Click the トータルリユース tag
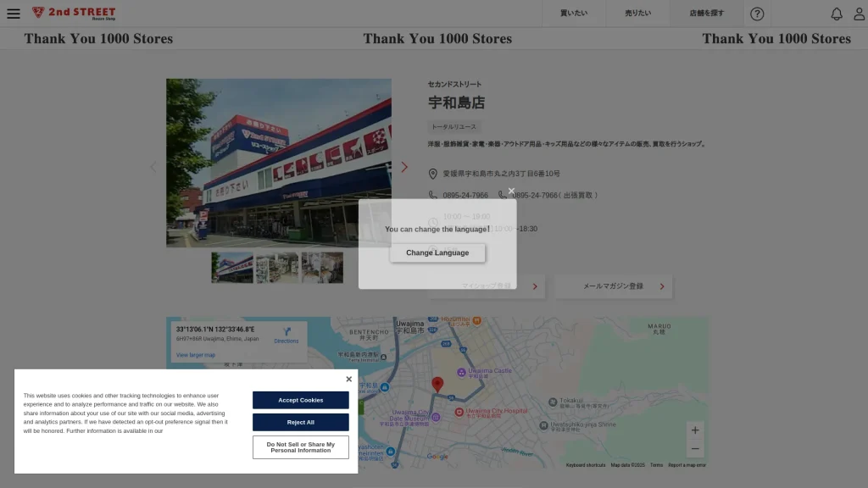Image resolution: width=868 pixels, height=488 pixels. point(454,127)
